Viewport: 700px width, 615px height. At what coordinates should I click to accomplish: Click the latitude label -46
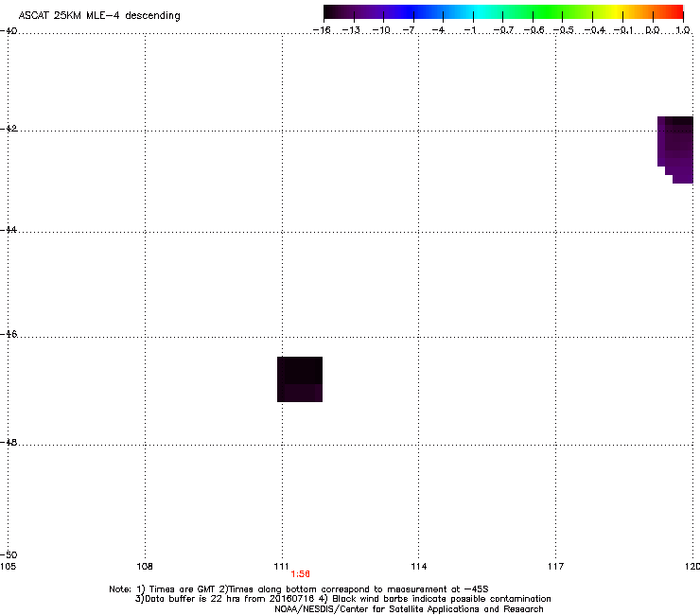(x=9, y=334)
